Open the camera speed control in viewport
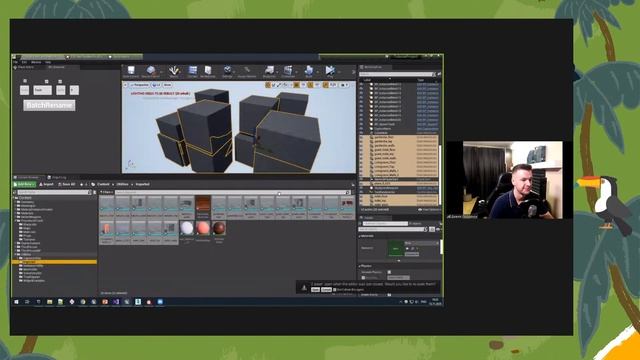The height and width of the screenshot is (360, 640). point(344,85)
